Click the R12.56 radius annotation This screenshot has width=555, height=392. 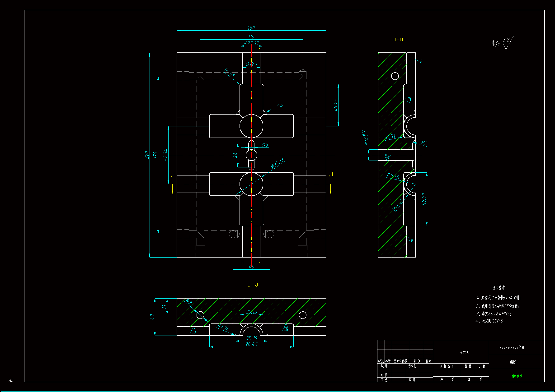[397, 204]
